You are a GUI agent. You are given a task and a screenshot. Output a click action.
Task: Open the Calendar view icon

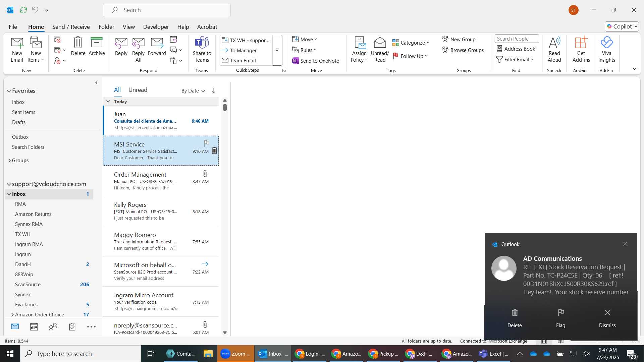34,326
